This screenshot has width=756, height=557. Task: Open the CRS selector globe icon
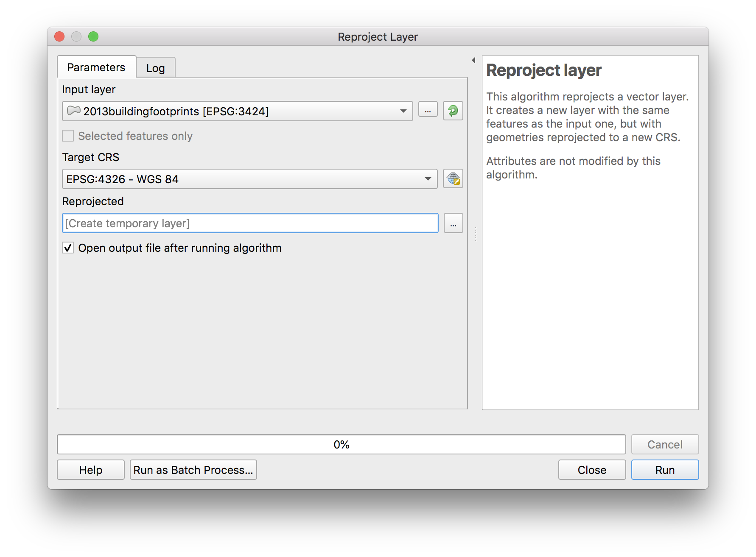coord(453,179)
